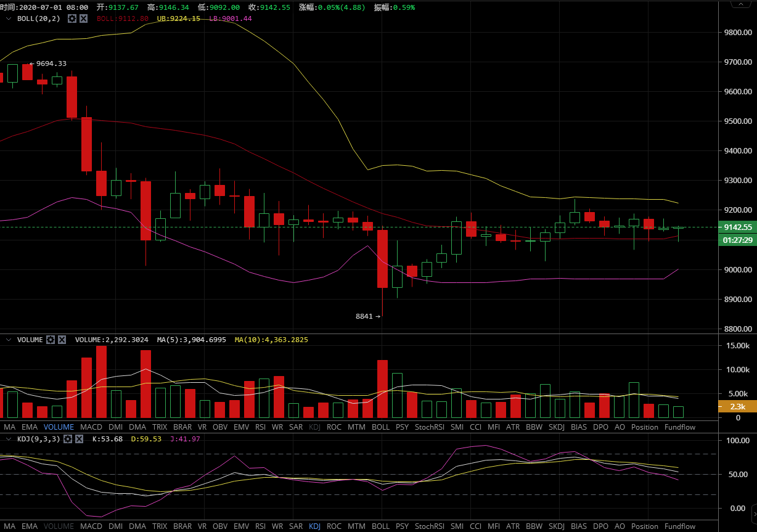Select Position tab in upper indicator row
This screenshot has width=757, height=532.
pos(644,427)
